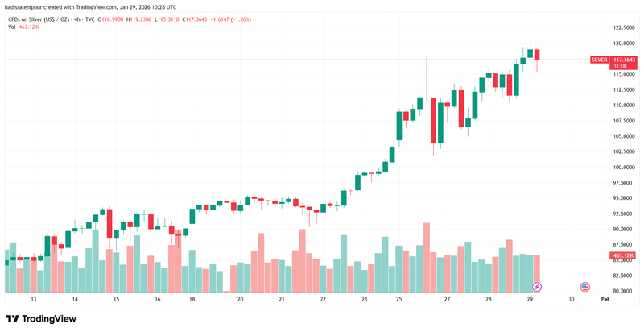
Task: Click the TradingView logo at bottom left
Action: coord(40,319)
